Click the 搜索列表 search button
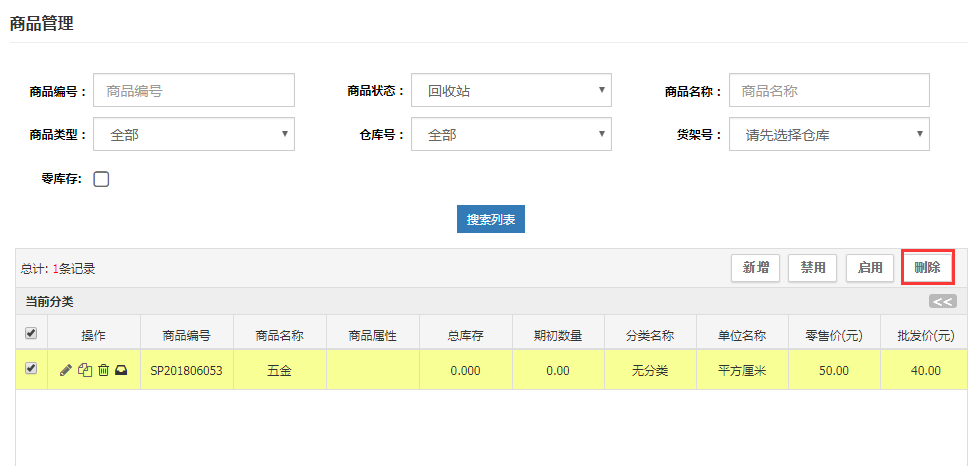Image resolution: width=968 pixels, height=466 pixels. click(x=490, y=219)
